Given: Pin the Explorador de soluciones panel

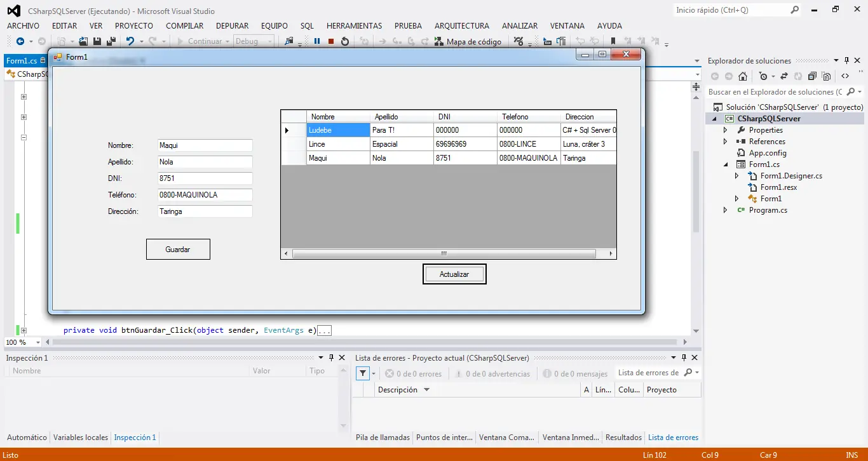Looking at the screenshot, I should [846, 60].
